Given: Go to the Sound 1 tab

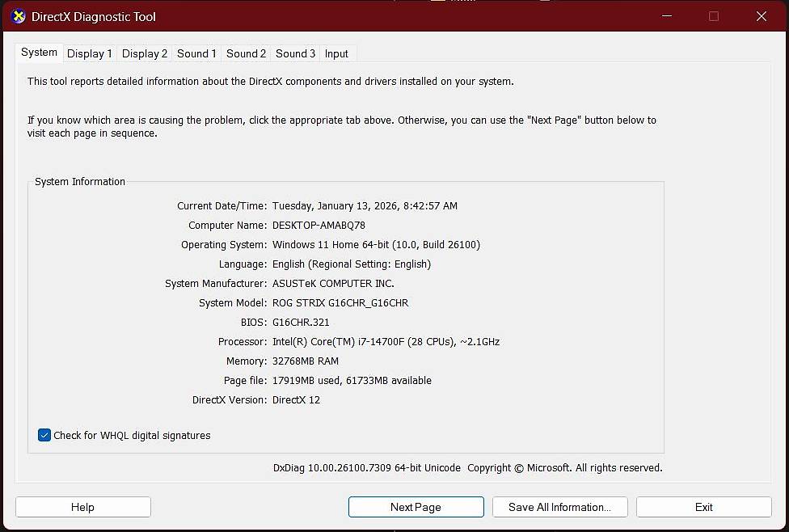Looking at the screenshot, I should [196, 53].
